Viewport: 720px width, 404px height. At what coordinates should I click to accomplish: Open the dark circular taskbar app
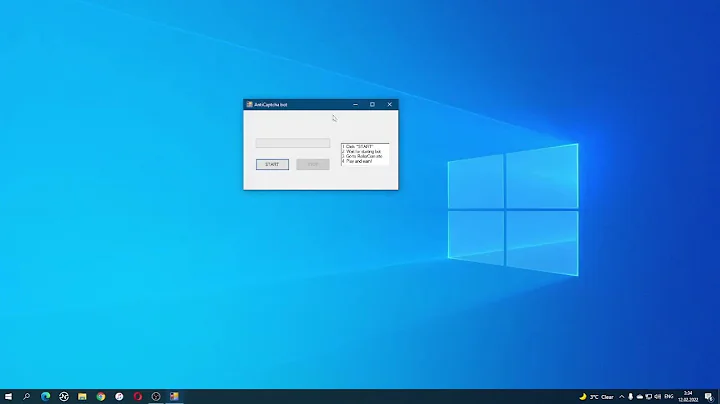(156, 396)
